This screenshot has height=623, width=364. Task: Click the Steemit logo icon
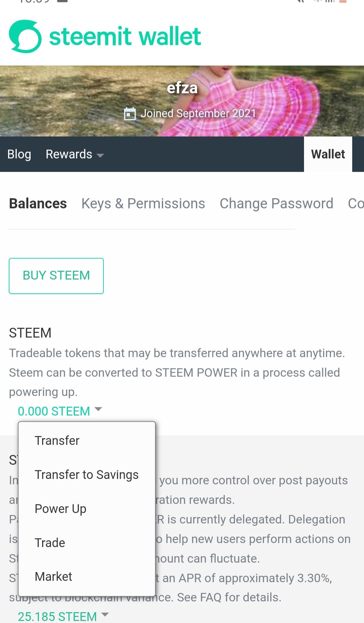coord(25,36)
